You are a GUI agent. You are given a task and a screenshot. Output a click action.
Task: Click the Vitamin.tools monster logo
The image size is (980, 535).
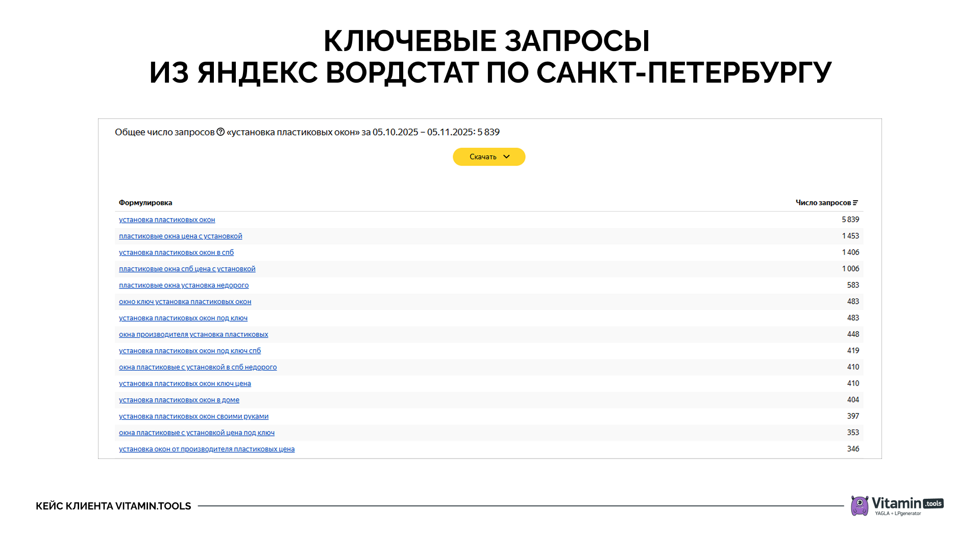tap(860, 506)
